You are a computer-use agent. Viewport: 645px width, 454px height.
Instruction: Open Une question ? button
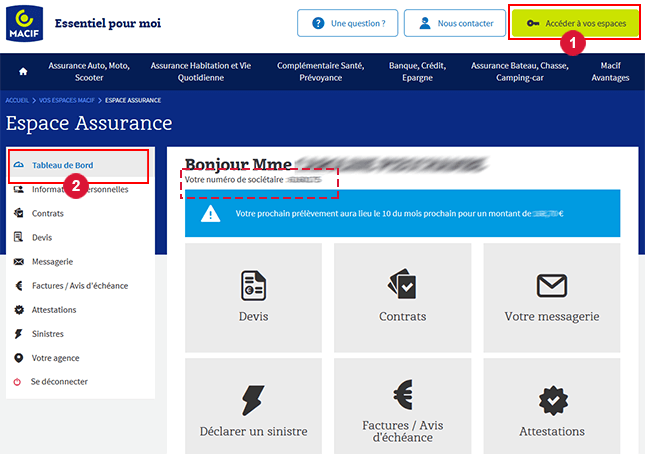tap(348, 23)
